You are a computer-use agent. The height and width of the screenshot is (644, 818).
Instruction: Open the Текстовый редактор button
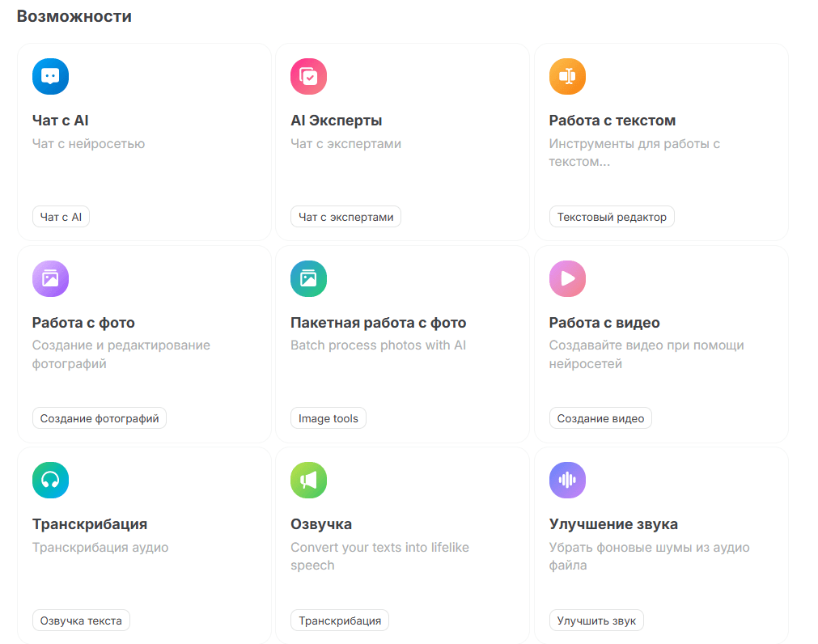point(612,217)
